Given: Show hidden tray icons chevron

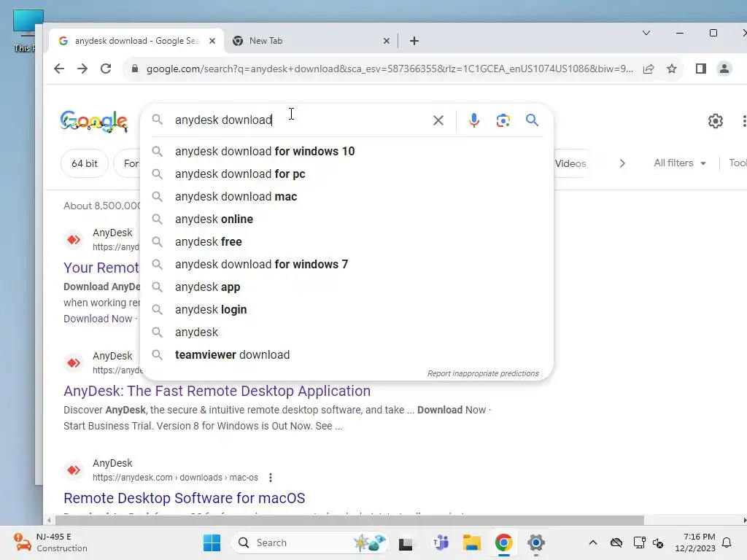Looking at the screenshot, I should click(592, 542).
